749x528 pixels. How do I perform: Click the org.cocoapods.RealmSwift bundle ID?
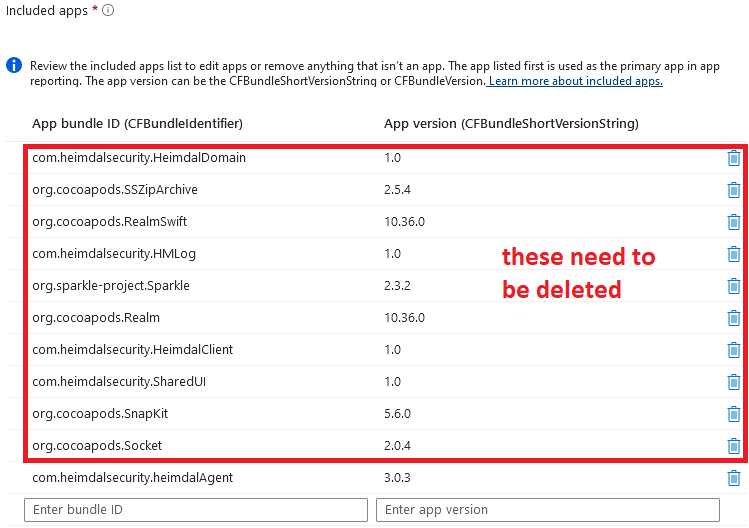click(x=110, y=222)
